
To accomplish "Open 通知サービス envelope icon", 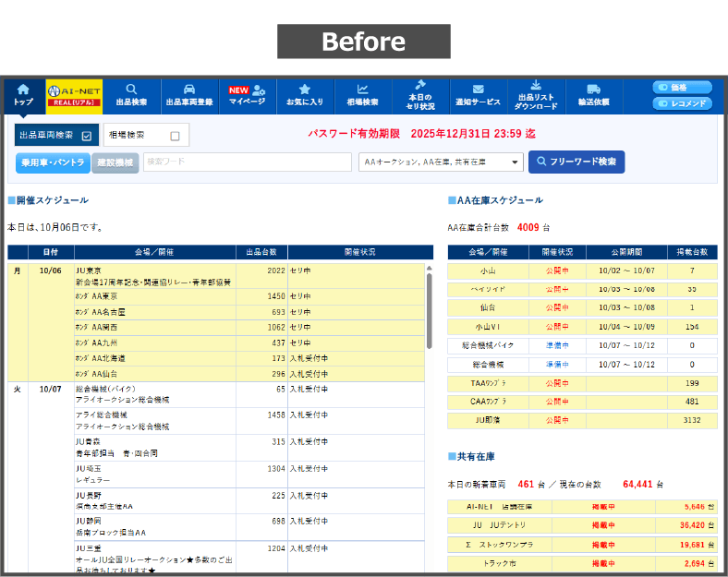I will (x=478, y=90).
